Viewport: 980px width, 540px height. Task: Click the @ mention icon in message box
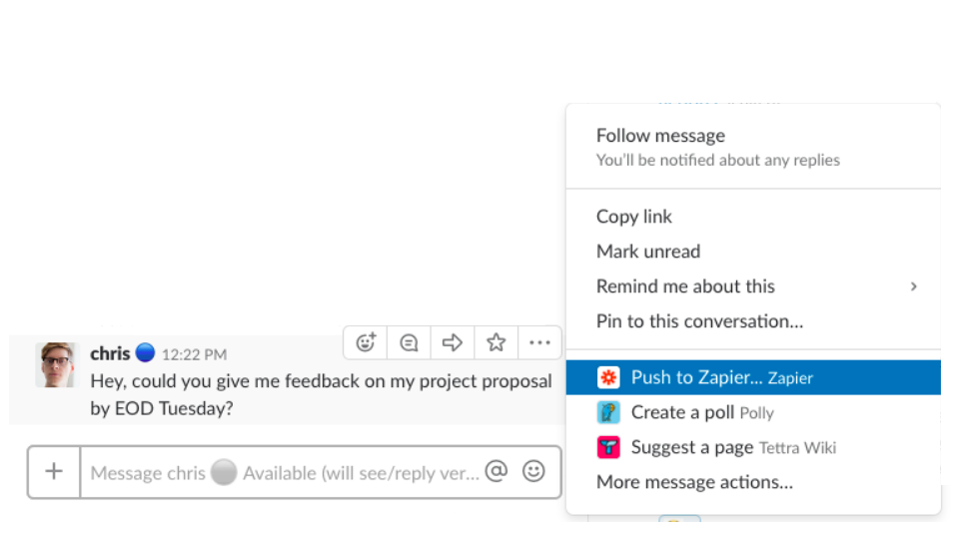[x=496, y=471]
